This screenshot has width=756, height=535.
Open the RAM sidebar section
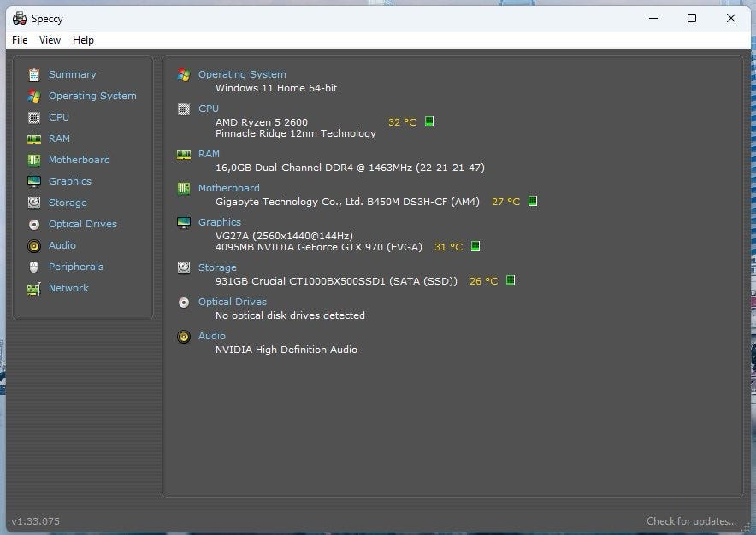(59, 138)
